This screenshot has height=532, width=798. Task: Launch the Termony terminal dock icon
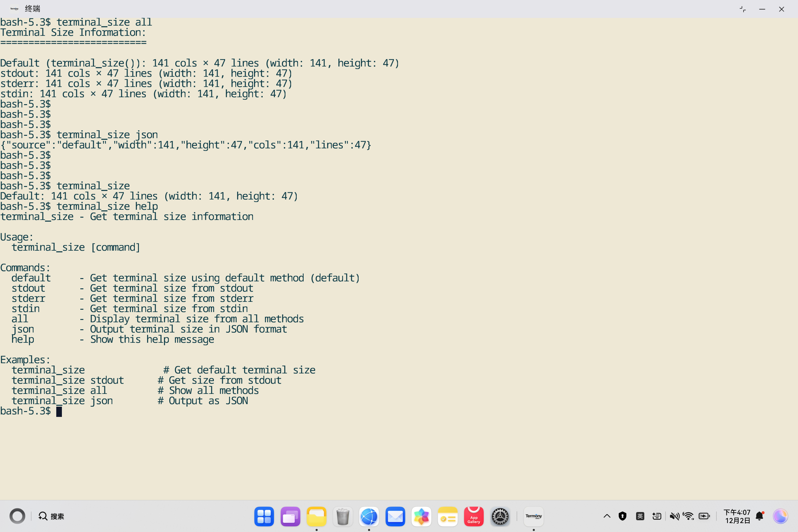coord(533,516)
